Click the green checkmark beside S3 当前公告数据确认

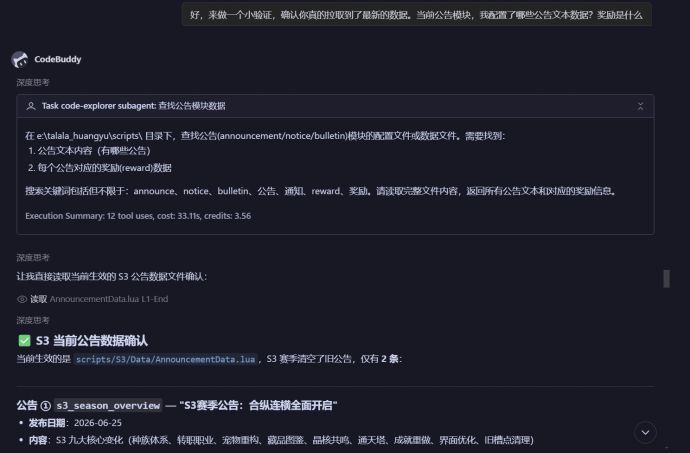click(24, 340)
